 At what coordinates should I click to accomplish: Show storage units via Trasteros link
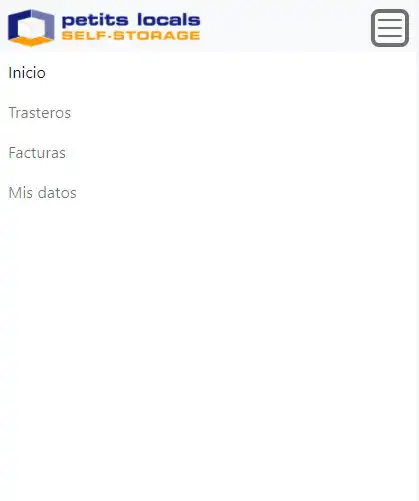point(40,113)
